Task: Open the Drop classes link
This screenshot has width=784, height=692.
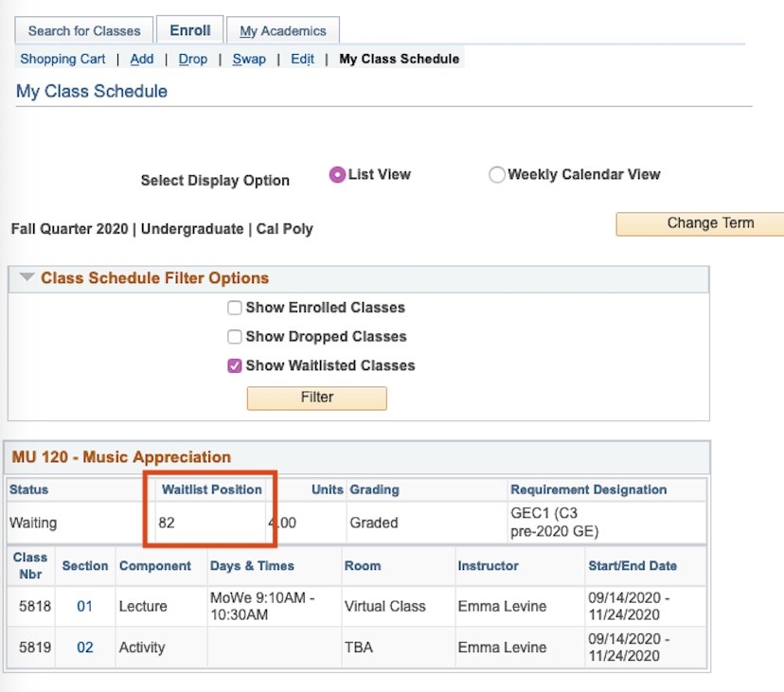Action: [193, 59]
